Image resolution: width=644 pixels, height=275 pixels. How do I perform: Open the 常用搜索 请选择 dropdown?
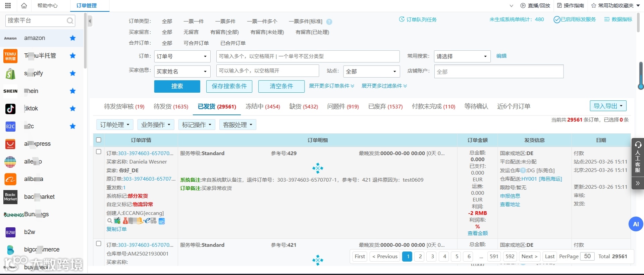click(x=462, y=56)
